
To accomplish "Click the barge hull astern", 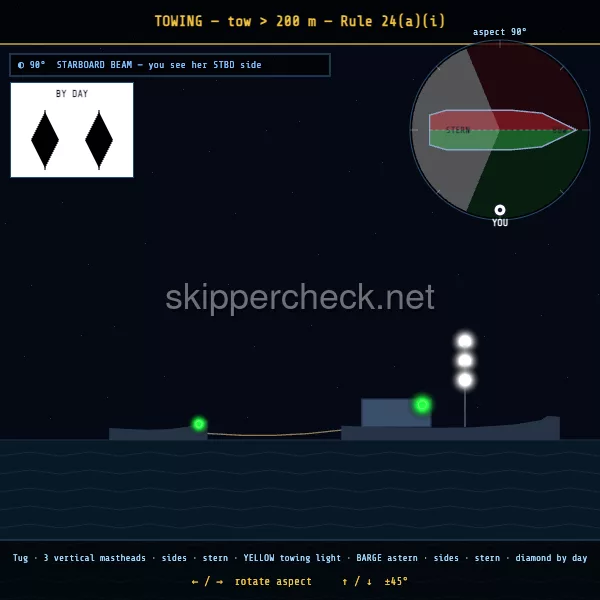I will (158, 434).
